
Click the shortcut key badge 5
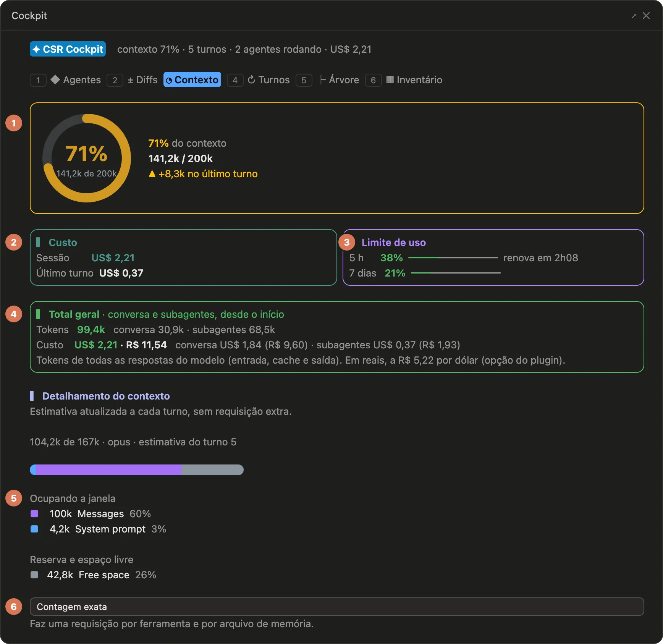304,80
